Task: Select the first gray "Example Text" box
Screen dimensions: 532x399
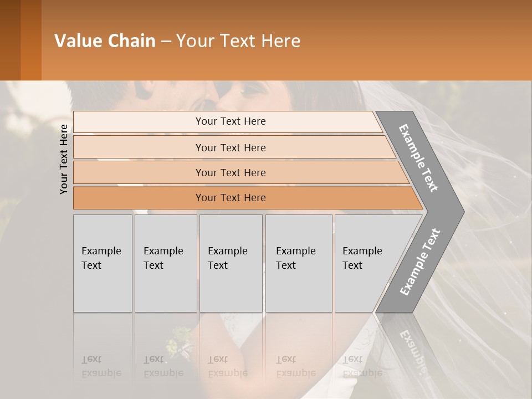Action: [103, 263]
